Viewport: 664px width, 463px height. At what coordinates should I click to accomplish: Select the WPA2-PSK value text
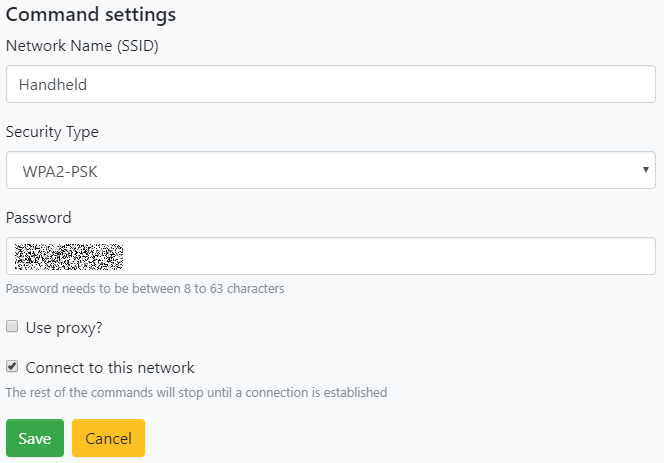pos(60,172)
